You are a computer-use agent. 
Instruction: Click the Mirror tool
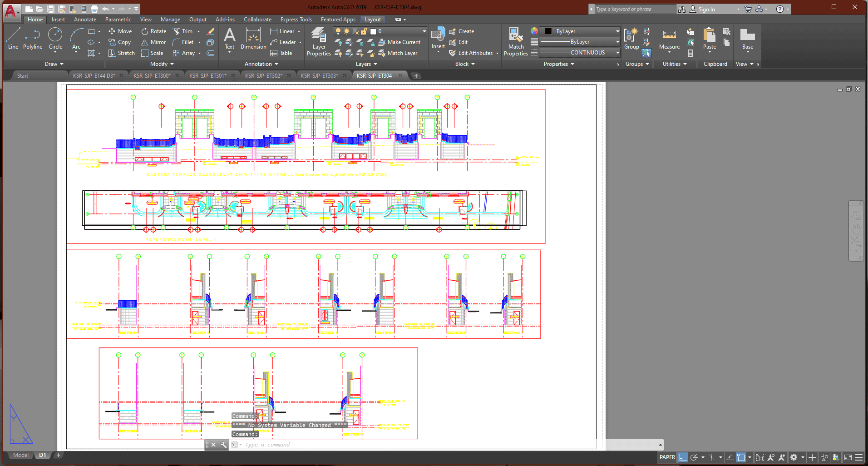tap(153, 42)
